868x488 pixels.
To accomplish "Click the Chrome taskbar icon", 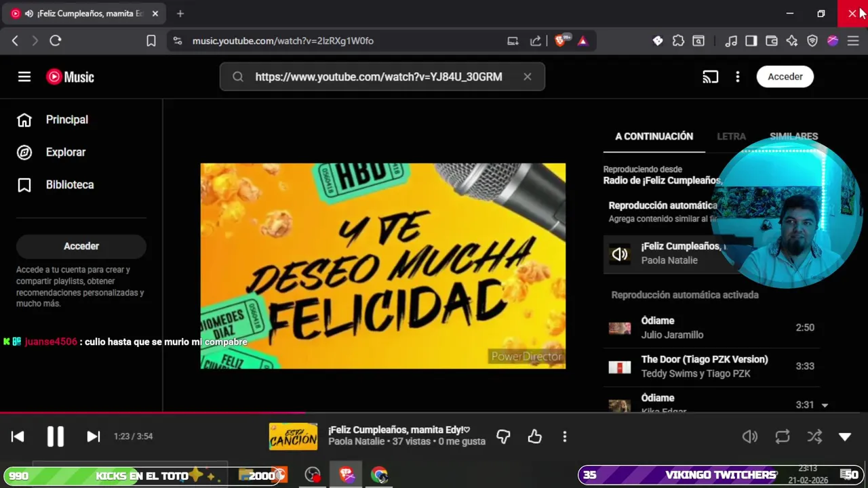I will [379, 475].
